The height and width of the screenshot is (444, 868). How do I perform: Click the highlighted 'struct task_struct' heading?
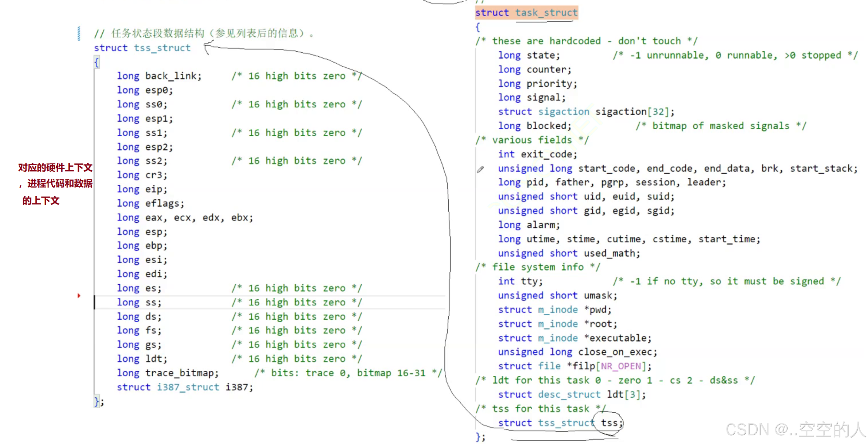[526, 13]
